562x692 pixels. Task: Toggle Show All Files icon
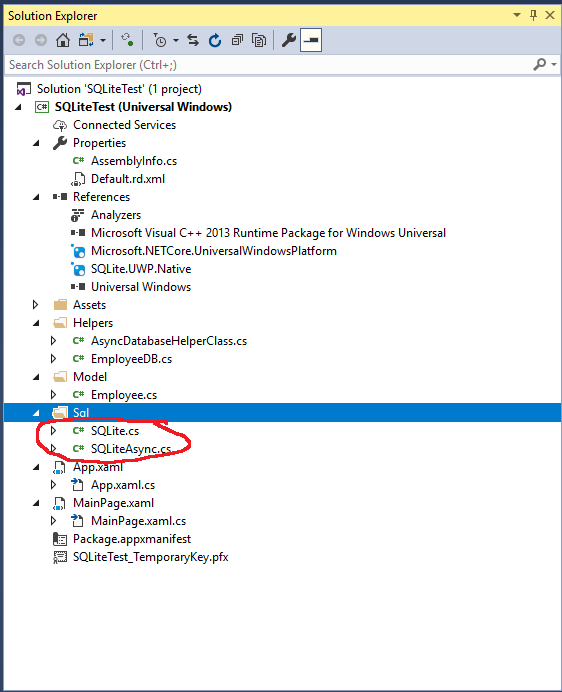point(259,40)
